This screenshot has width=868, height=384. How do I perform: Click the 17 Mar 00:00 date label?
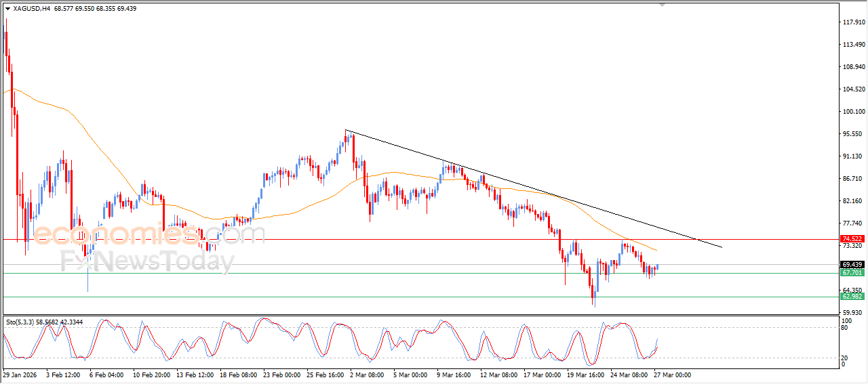pos(542,375)
